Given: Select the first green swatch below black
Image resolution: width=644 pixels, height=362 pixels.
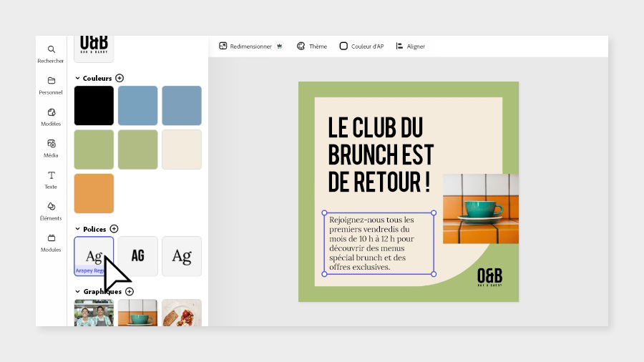Looking at the screenshot, I should (x=94, y=150).
